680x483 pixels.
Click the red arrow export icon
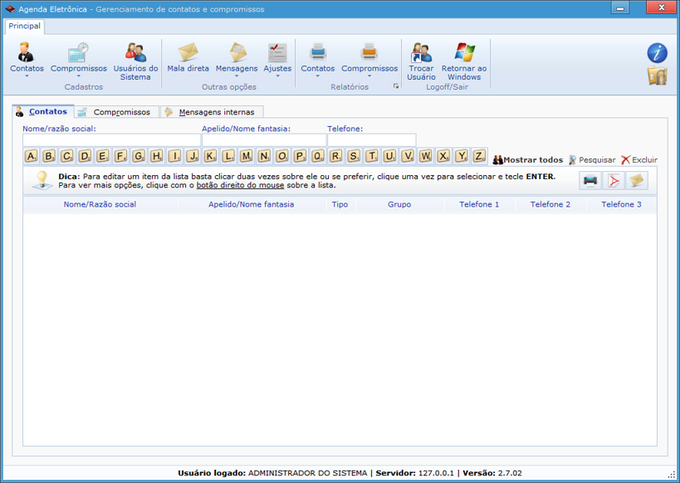pos(614,180)
